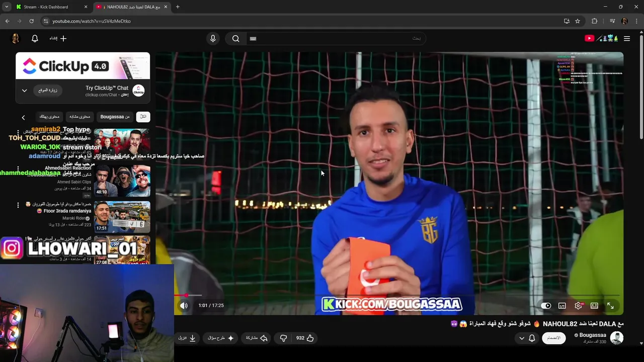This screenshot has height=362, width=644.
Task: Open the browser extensions puzzle icon
Action: [595, 21]
